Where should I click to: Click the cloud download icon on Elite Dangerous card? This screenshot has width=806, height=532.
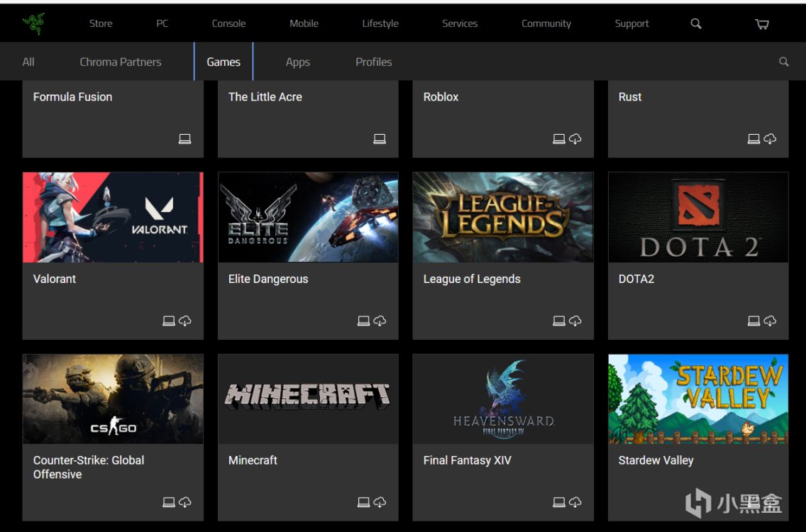click(x=380, y=321)
